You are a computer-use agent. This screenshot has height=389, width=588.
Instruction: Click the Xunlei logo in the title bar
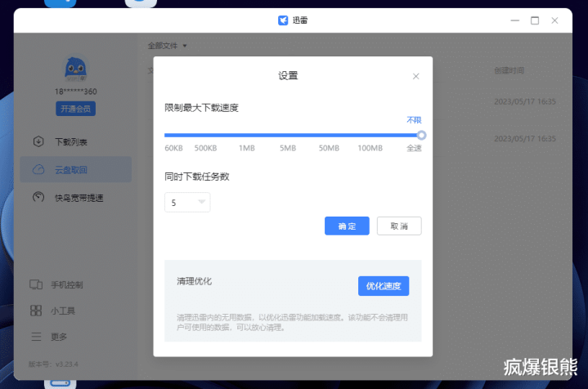(x=283, y=20)
